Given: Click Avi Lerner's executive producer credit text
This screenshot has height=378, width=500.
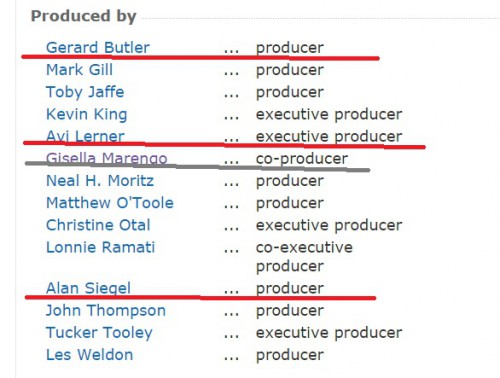Looking at the screenshot, I should click(329, 137).
